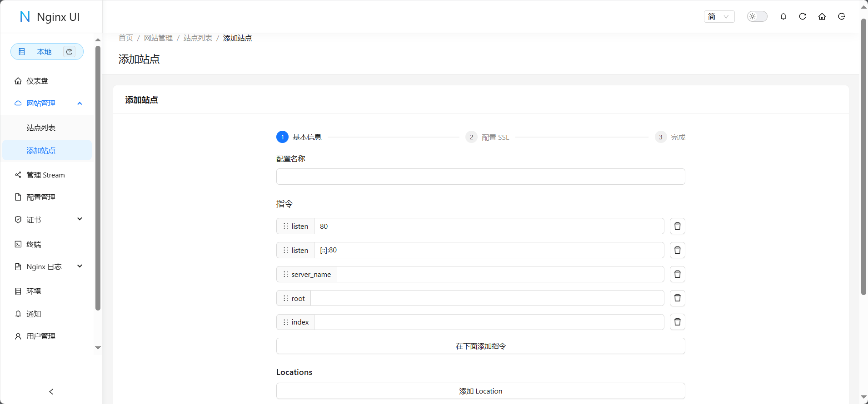This screenshot has height=404, width=868.
Task: Toggle the light/dark theme switch
Action: click(757, 17)
